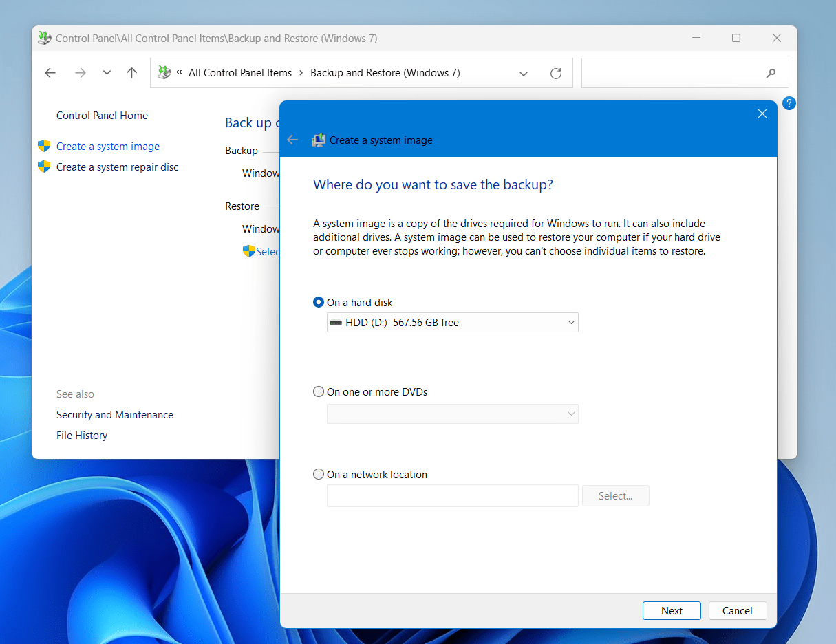Select On a network location option
This screenshot has height=644, width=836.
(319, 475)
